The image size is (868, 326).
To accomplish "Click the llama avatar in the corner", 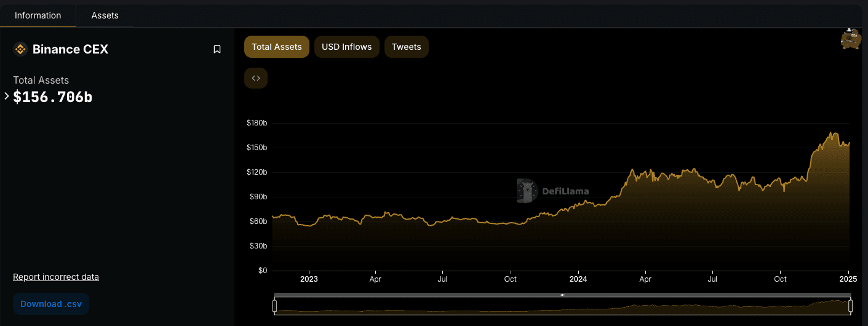I will [x=851, y=39].
